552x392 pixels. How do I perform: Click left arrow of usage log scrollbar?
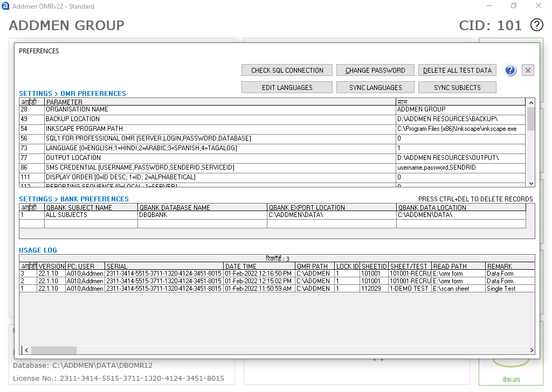(26, 350)
